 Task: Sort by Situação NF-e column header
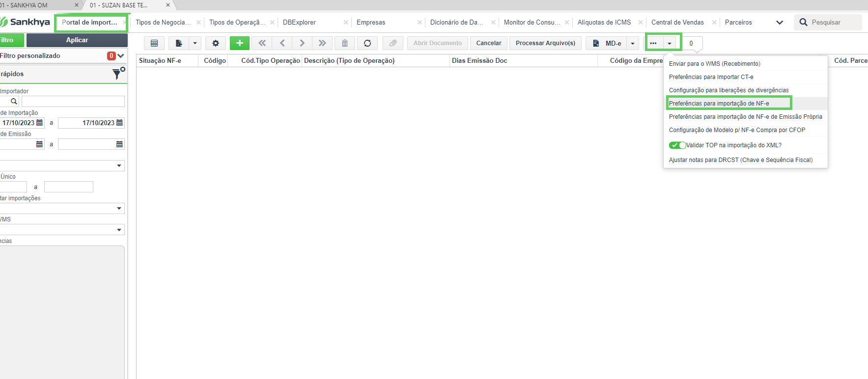coord(160,61)
